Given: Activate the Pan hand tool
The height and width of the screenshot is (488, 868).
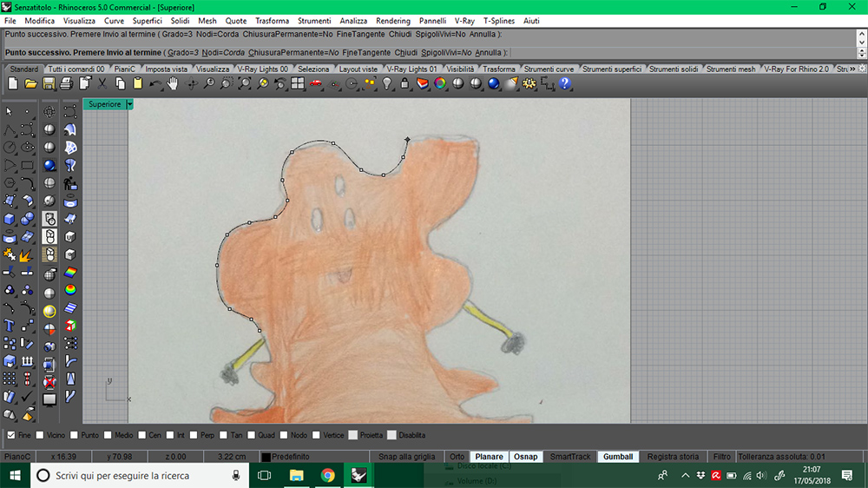Looking at the screenshot, I should 173,83.
